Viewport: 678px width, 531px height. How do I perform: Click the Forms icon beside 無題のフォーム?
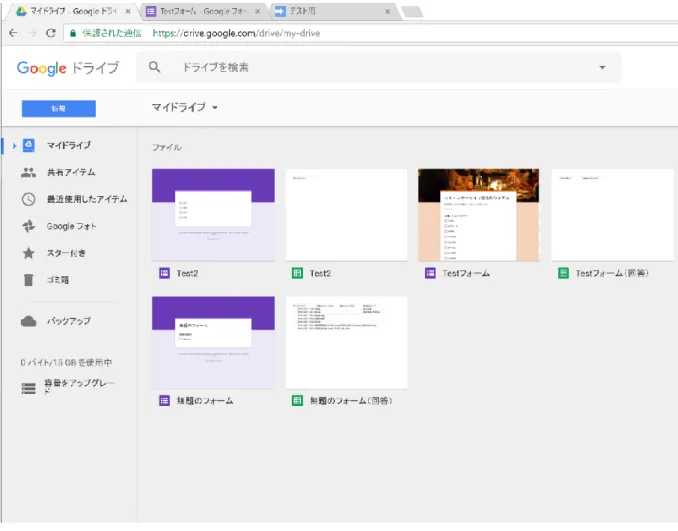coord(164,400)
